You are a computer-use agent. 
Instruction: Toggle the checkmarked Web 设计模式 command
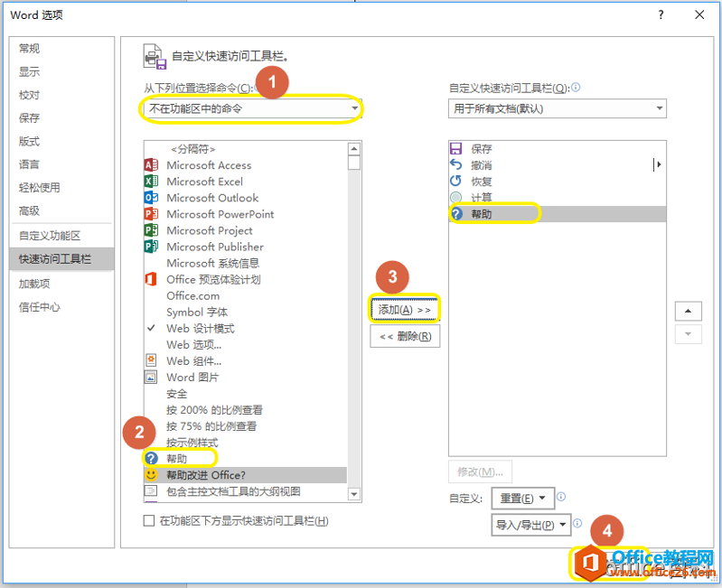pyautogui.click(x=245, y=328)
